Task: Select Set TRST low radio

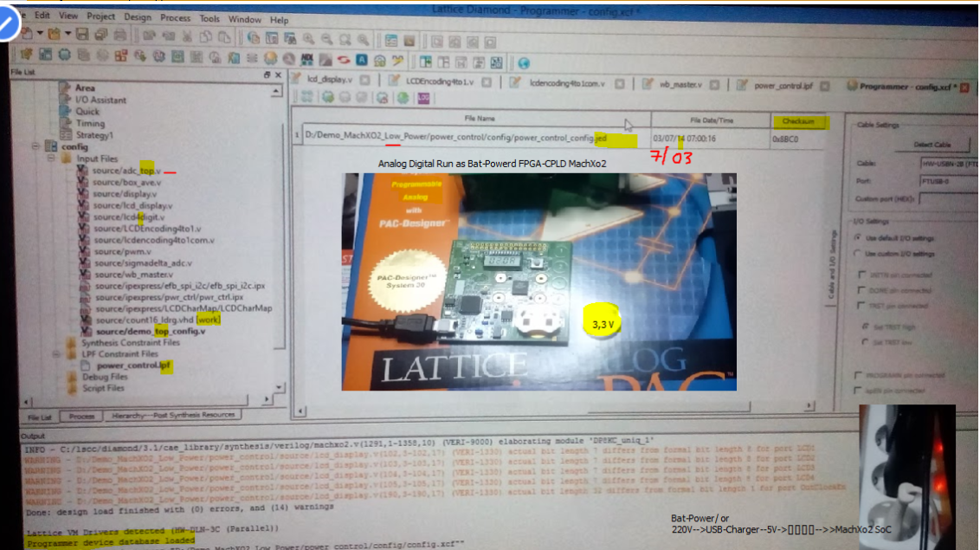Action: point(866,342)
